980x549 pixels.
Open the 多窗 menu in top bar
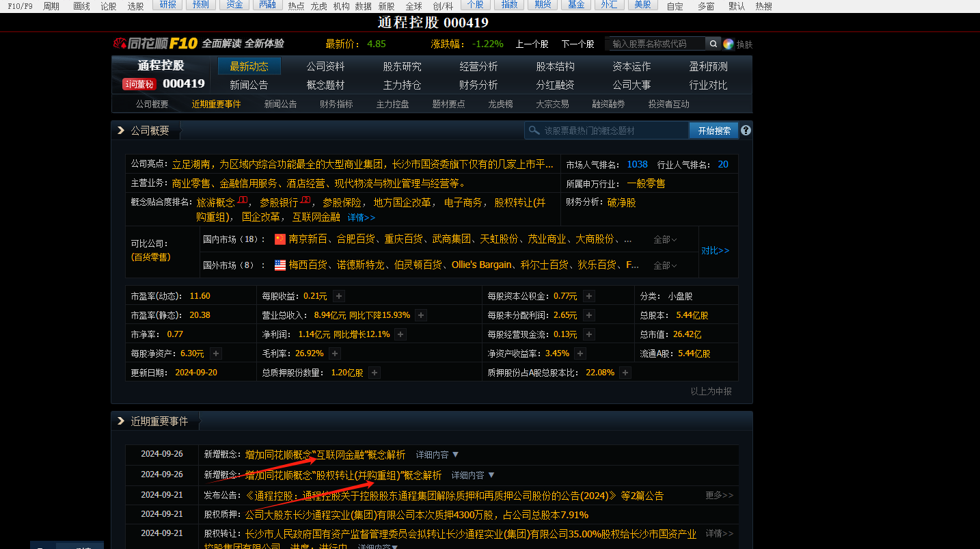click(x=706, y=5)
